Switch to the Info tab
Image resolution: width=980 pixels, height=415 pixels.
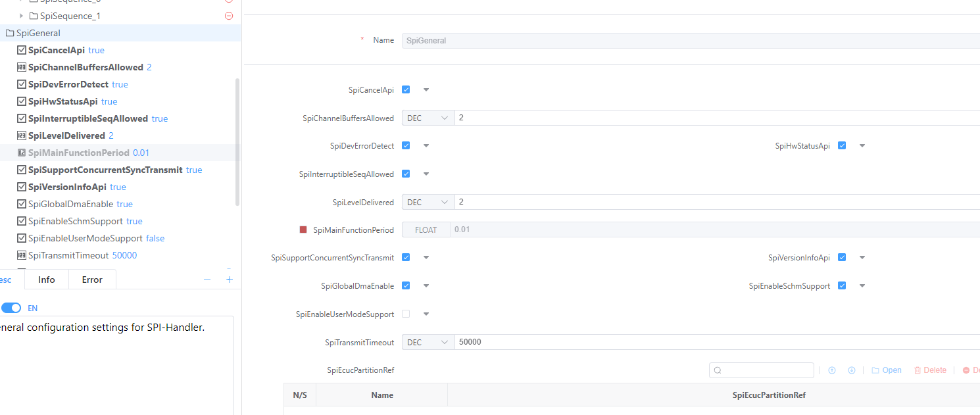(47, 280)
